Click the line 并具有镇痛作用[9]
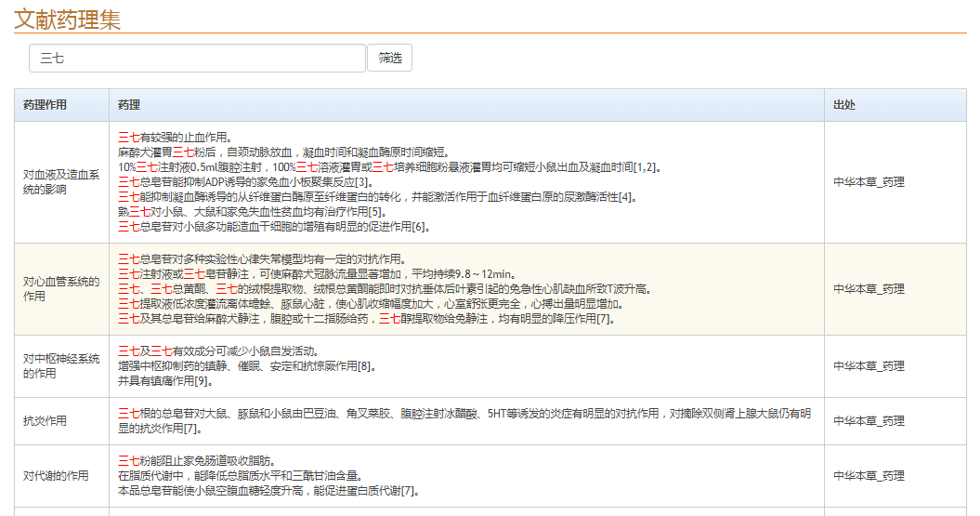Screen dimensions: 980x516 pyautogui.click(x=165, y=381)
